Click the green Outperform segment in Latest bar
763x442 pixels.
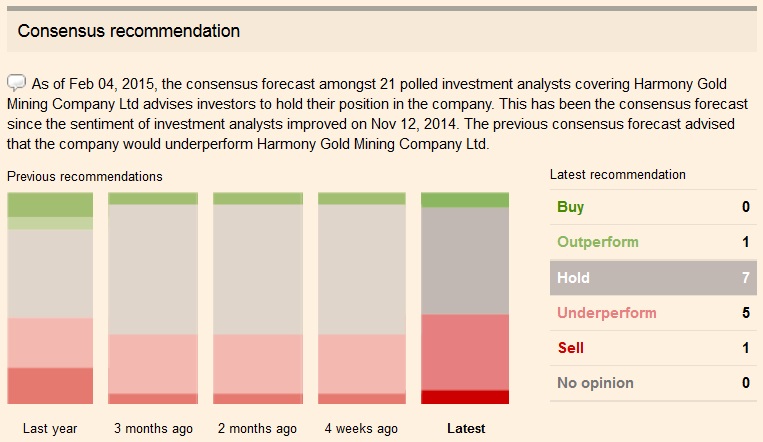(465, 200)
